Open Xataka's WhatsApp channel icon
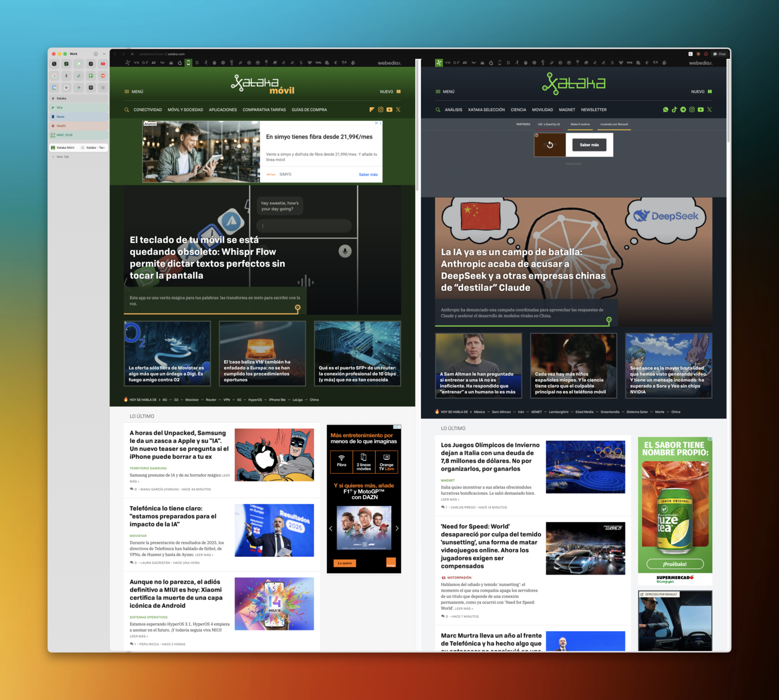Image resolution: width=779 pixels, height=700 pixels. click(666, 109)
